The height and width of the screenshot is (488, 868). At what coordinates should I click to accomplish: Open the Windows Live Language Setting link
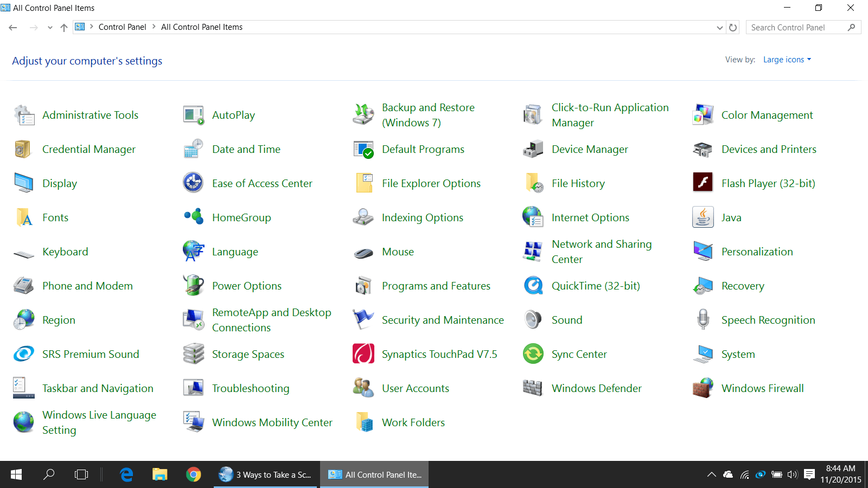pos(99,422)
